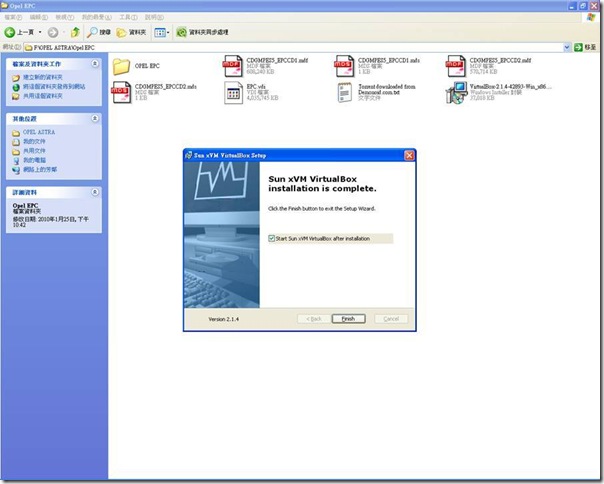This screenshot has width=604, height=484.
Task: Restore down the Opel EPC Explorer window
Action: pos(583,5)
